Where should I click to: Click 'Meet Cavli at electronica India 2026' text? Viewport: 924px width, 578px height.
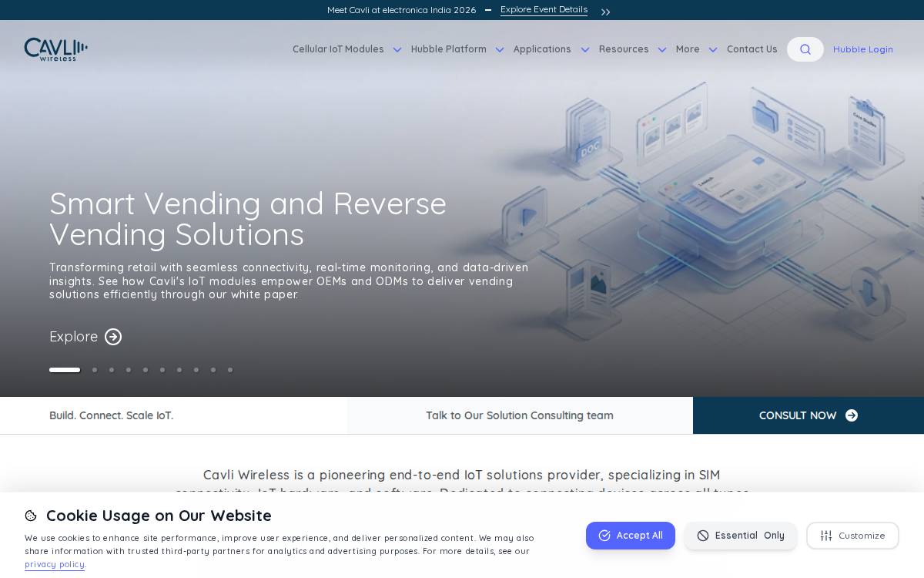pos(401,10)
